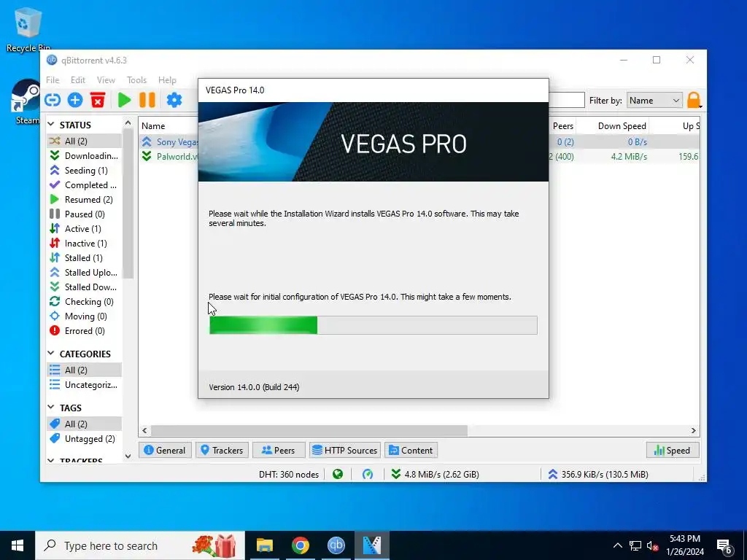Image resolution: width=747 pixels, height=560 pixels.
Task: Open Google Chrome from taskbar
Action: (300, 545)
